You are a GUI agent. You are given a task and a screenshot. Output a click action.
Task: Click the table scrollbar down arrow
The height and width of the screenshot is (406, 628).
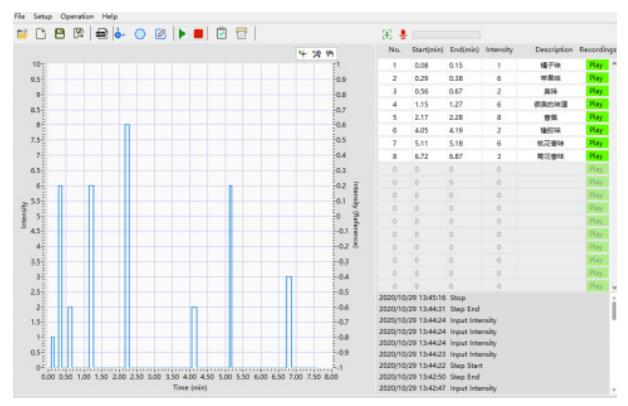[614, 287]
